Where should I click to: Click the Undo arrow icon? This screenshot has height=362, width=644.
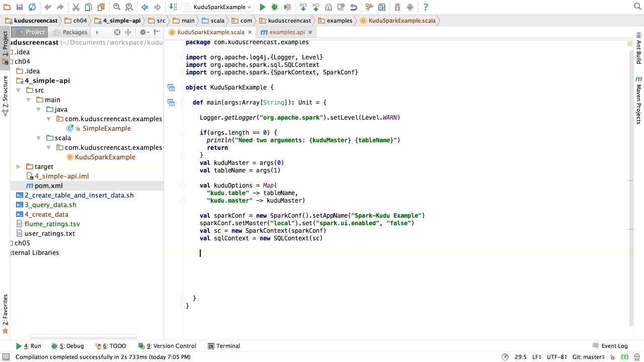point(48,7)
